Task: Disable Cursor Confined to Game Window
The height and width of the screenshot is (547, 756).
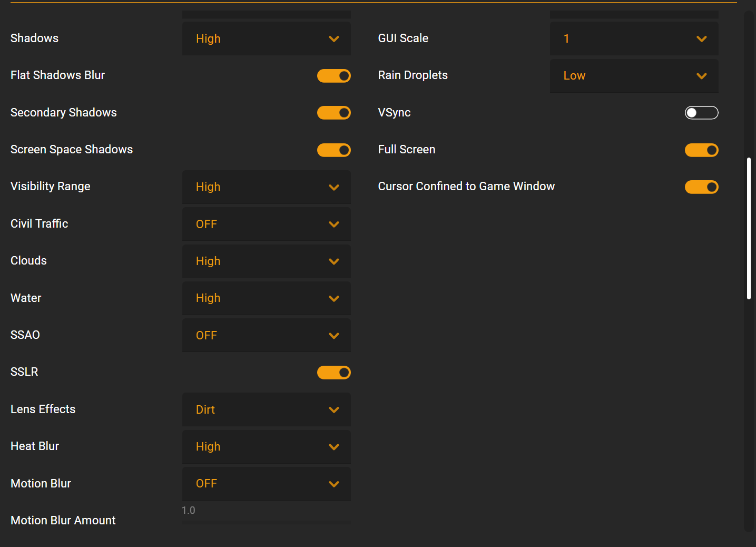Action: 701,187
